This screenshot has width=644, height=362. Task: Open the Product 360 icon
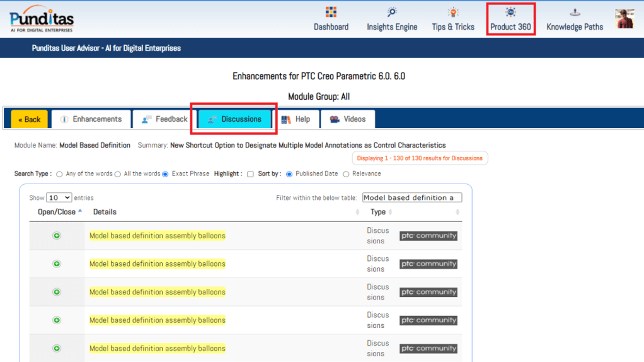click(510, 13)
